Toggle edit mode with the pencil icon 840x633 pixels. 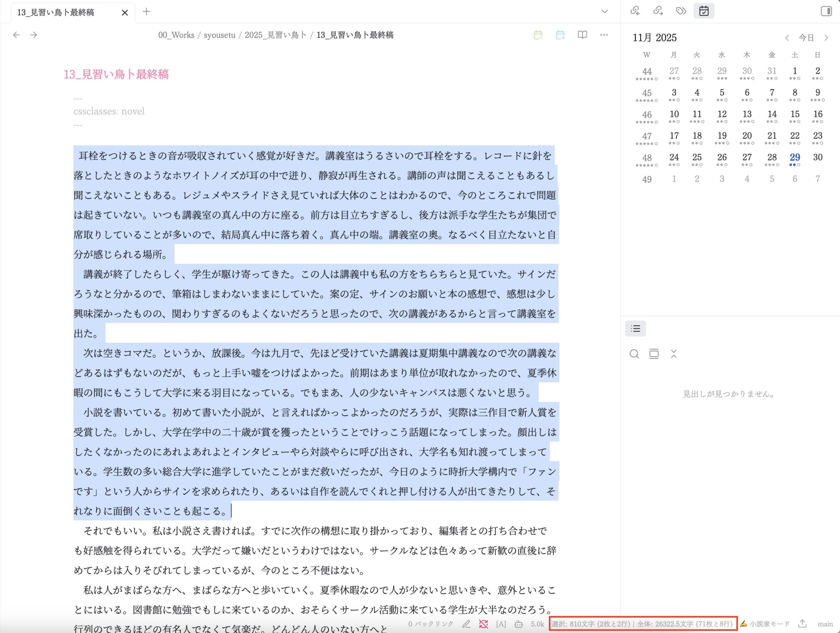pyautogui.click(x=466, y=623)
